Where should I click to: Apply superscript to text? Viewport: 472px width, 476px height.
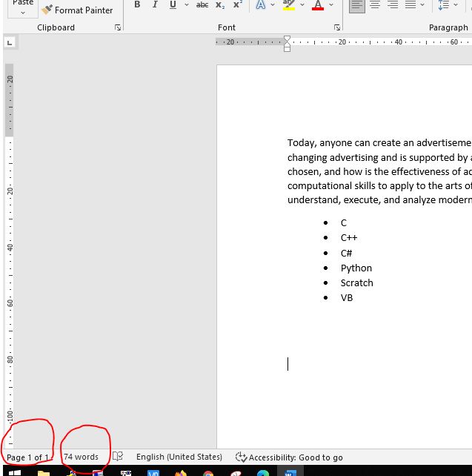click(237, 5)
